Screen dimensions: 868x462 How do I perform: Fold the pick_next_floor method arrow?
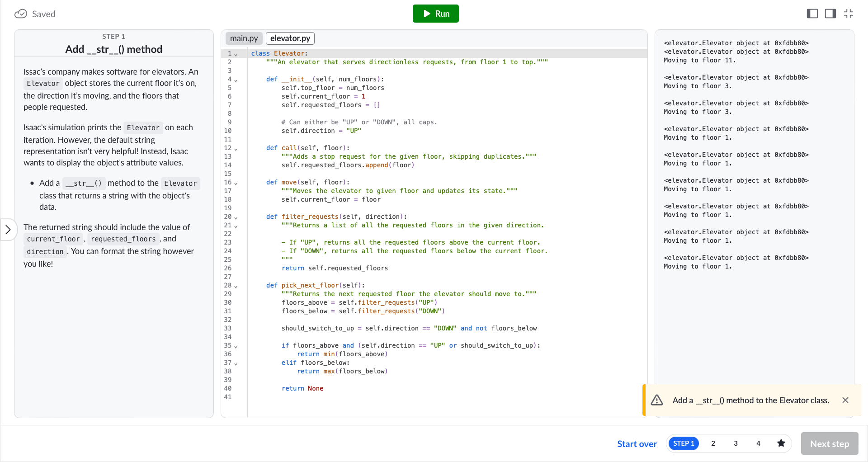(236, 287)
